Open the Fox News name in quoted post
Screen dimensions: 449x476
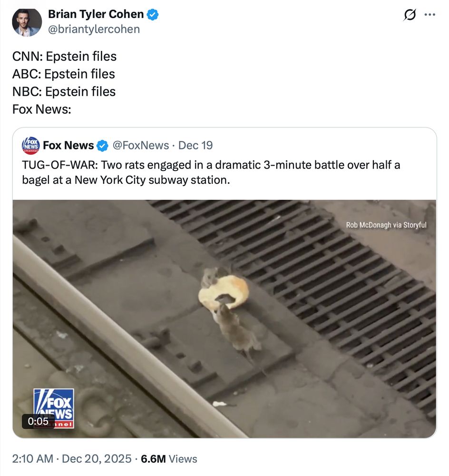(x=68, y=145)
